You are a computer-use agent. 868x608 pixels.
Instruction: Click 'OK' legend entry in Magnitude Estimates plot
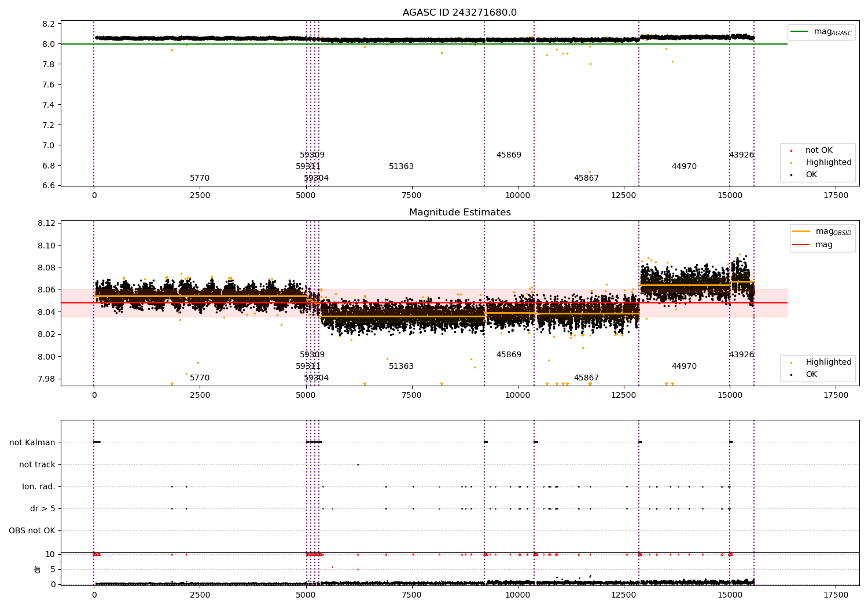tap(811, 375)
